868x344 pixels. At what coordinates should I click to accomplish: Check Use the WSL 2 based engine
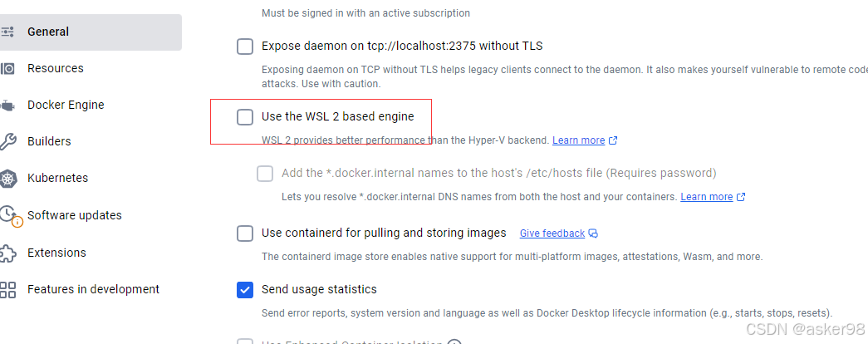245,117
